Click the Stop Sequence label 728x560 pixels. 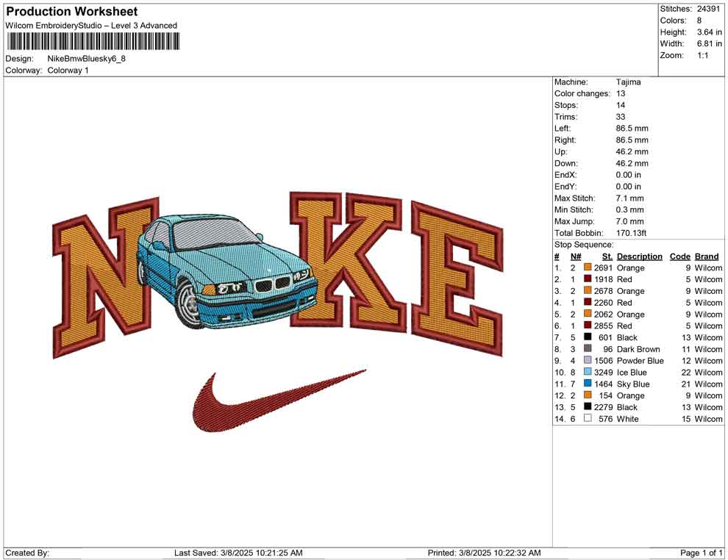point(584,245)
